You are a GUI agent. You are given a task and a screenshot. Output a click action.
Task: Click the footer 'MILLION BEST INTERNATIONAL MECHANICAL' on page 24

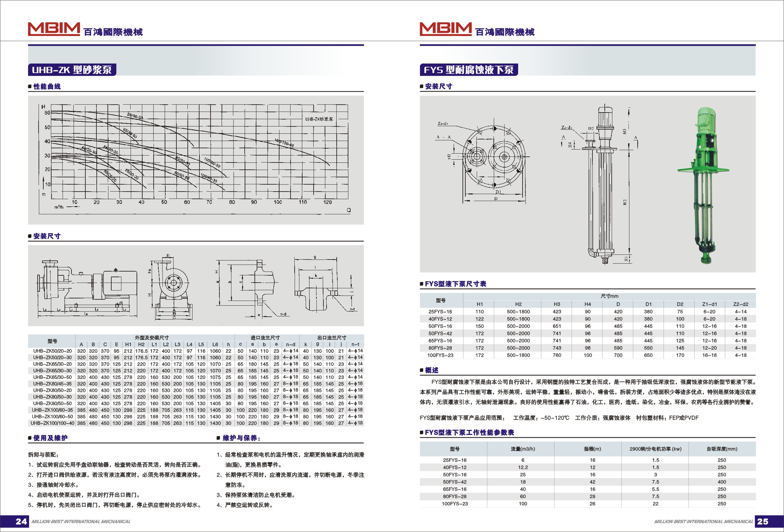click(x=81, y=522)
